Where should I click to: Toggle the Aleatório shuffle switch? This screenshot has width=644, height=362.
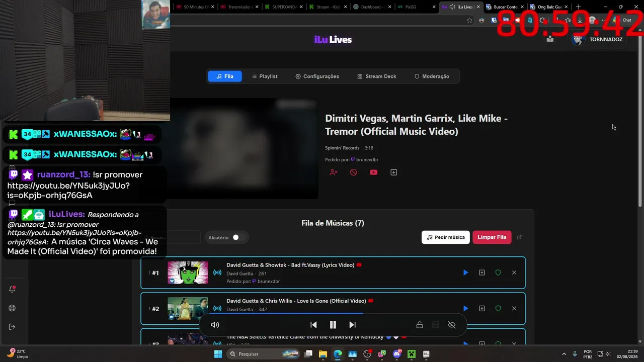pos(235,237)
